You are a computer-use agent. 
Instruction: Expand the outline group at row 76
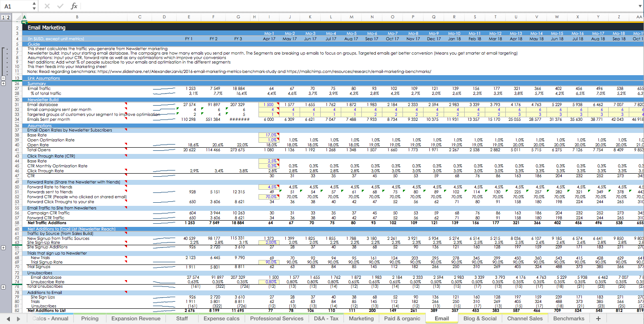point(4,287)
